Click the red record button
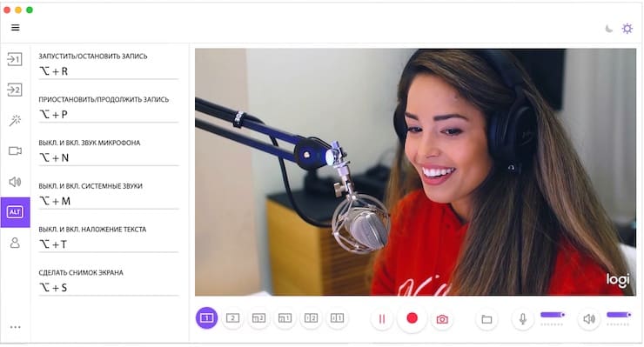The width and height of the screenshot is (644, 347). [412, 318]
